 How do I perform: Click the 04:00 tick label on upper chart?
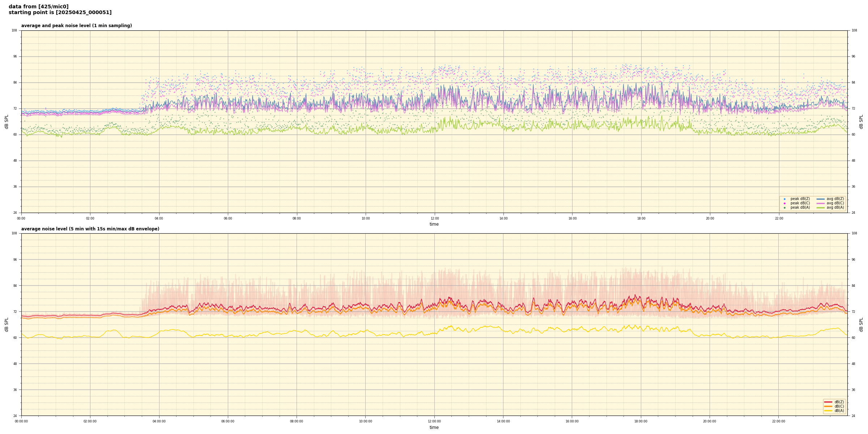[159, 218]
